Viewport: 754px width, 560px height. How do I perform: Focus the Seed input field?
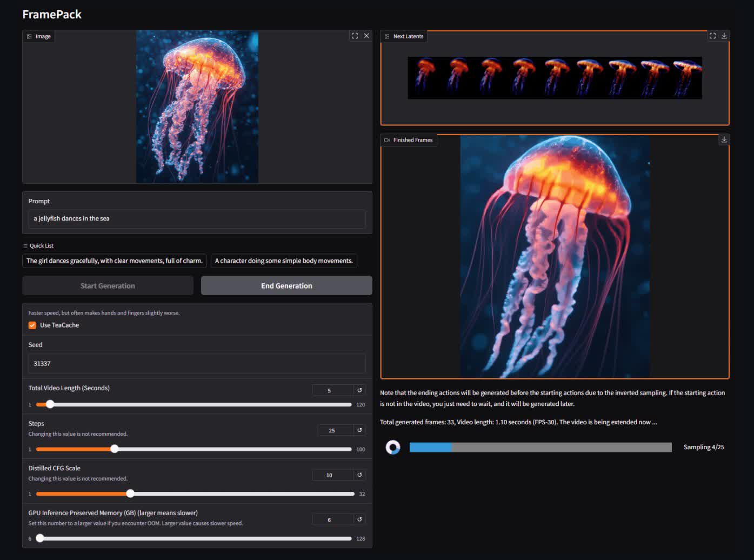pyautogui.click(x=197, y=364)
